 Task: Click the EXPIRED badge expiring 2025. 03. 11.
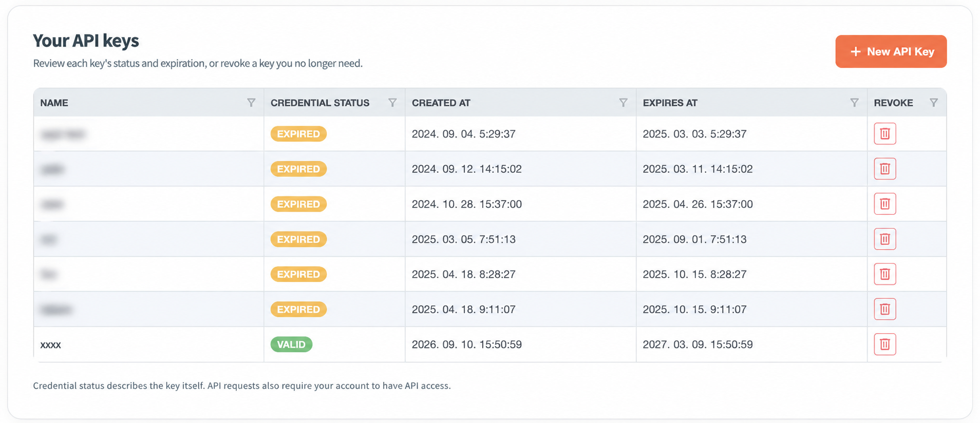(298, 169)
